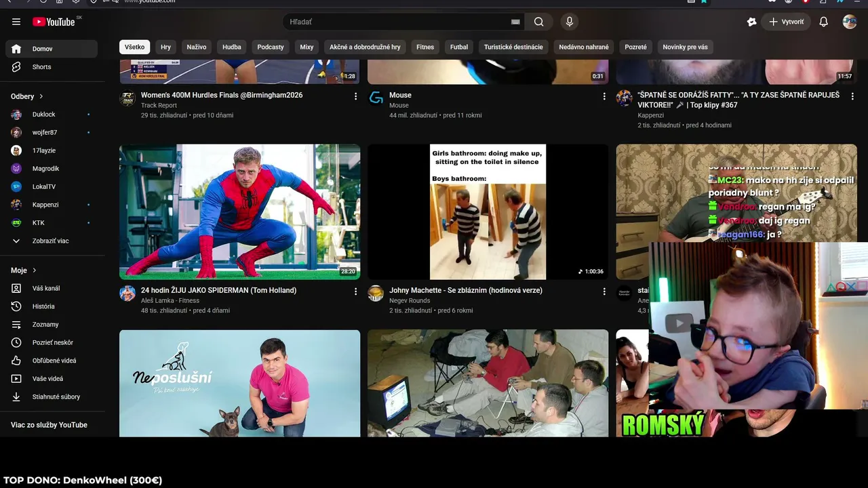
Task: Select the Futbal filter chip
Action: (459, 47)
